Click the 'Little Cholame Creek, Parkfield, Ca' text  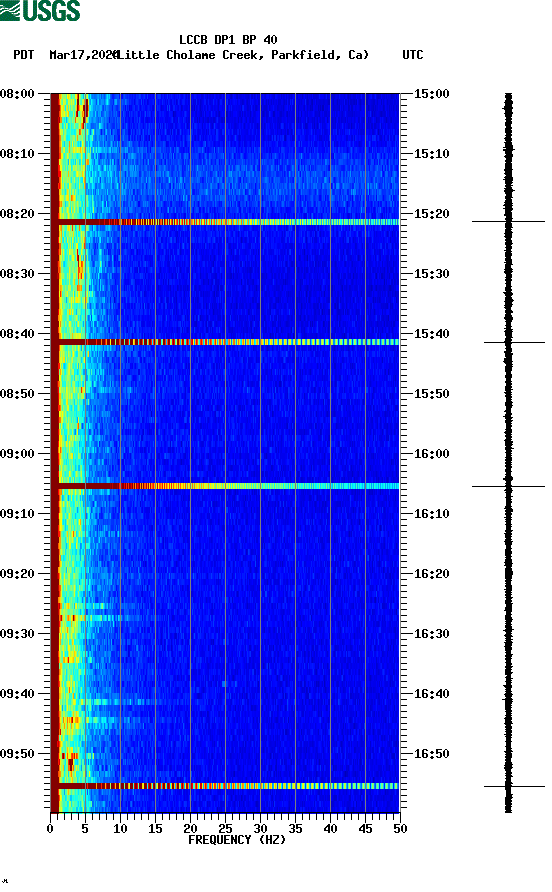click(x=243, y=55)
